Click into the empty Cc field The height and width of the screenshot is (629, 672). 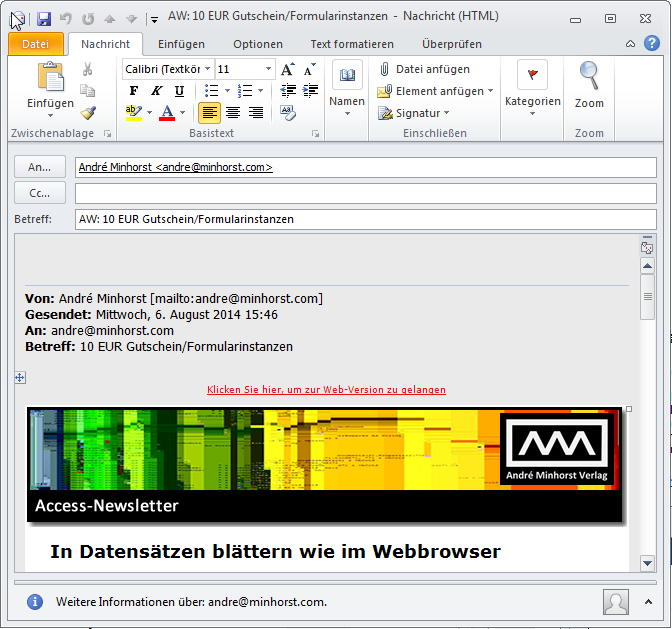click(366, 193)
